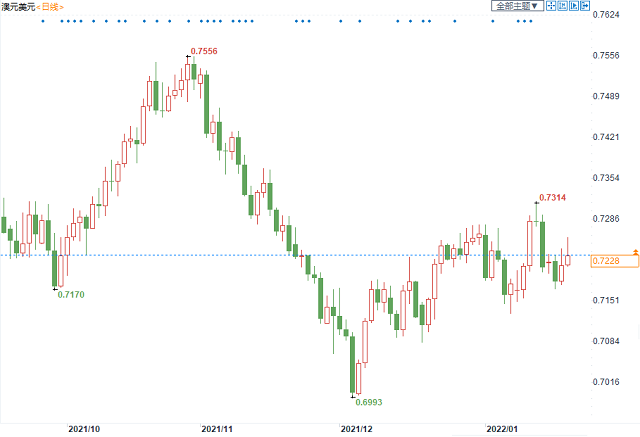Click the orange up-arrow above 0.7228 label
Viewport: 640px width, 437px height.
point(636,248)
